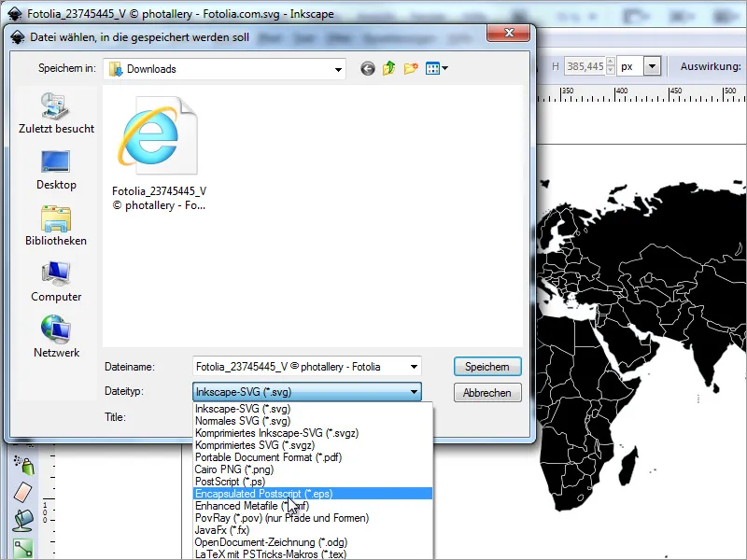Choose Komprimiertes Inkscape-SVG (*.svgz)
The image size is (747, 560).
[313, 433]
